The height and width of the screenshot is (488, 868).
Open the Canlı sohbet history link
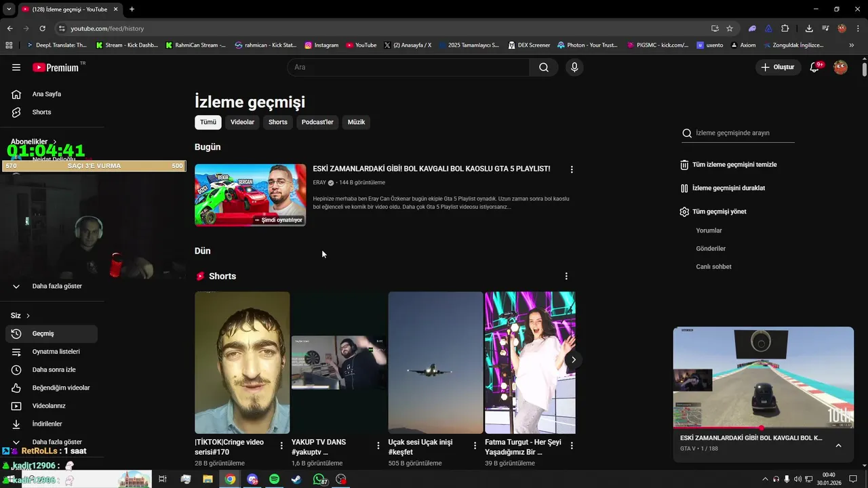(x=713, y=267)
